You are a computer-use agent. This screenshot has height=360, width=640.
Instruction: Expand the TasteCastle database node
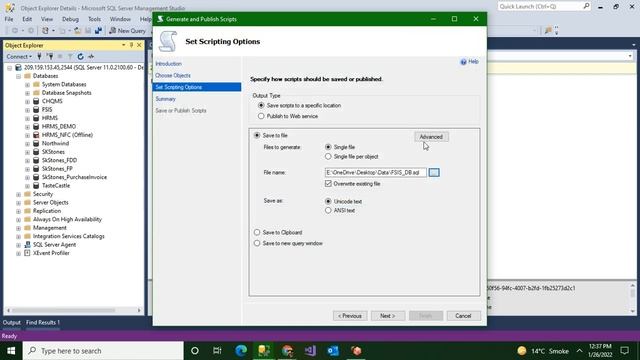(27, 186)
